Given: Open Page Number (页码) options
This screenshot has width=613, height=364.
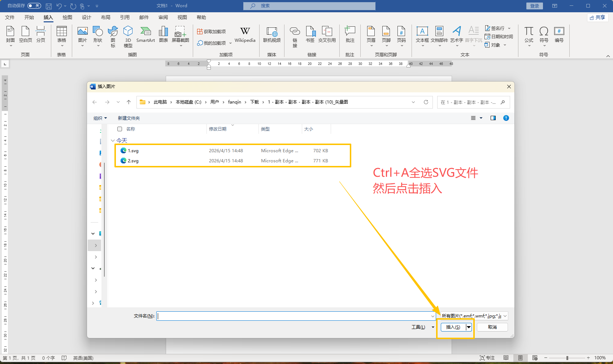Looking at the screenshot, I should 401,36.
